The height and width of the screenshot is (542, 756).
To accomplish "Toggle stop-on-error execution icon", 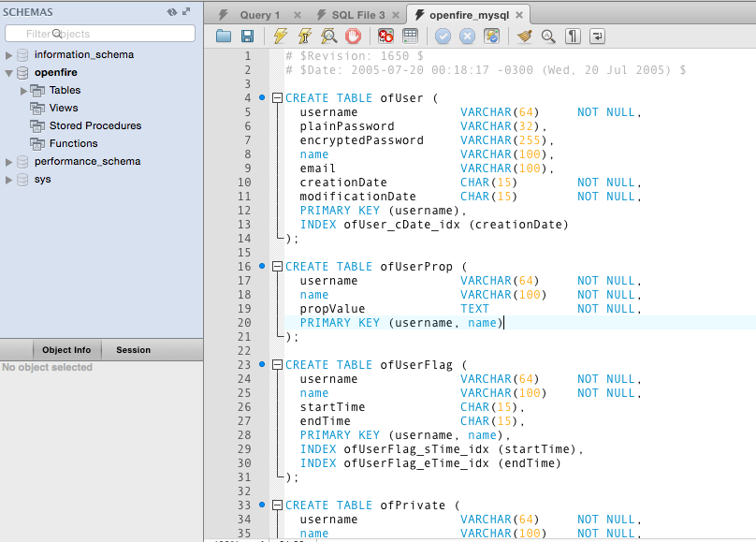I will click(x=385, y=37).
